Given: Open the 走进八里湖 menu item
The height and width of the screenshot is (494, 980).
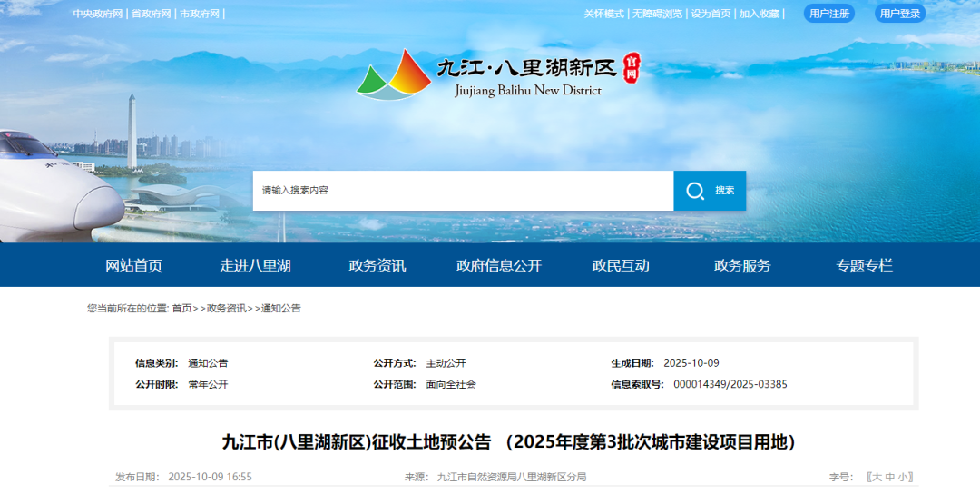Looking at the screenshot, I should 255,265.
